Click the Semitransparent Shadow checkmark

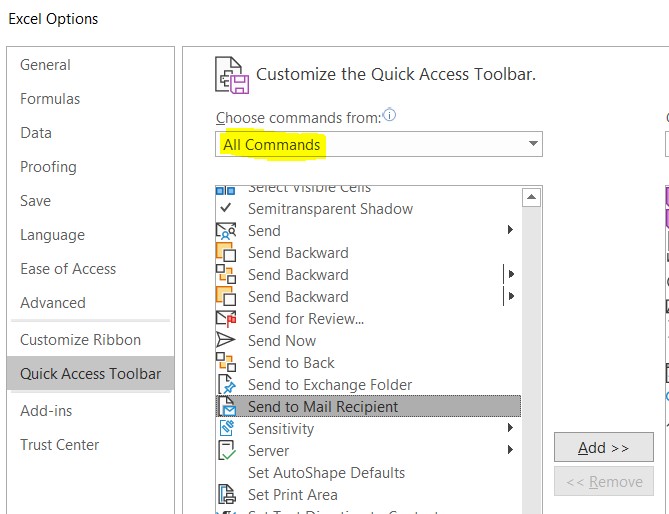click(226, 209)
